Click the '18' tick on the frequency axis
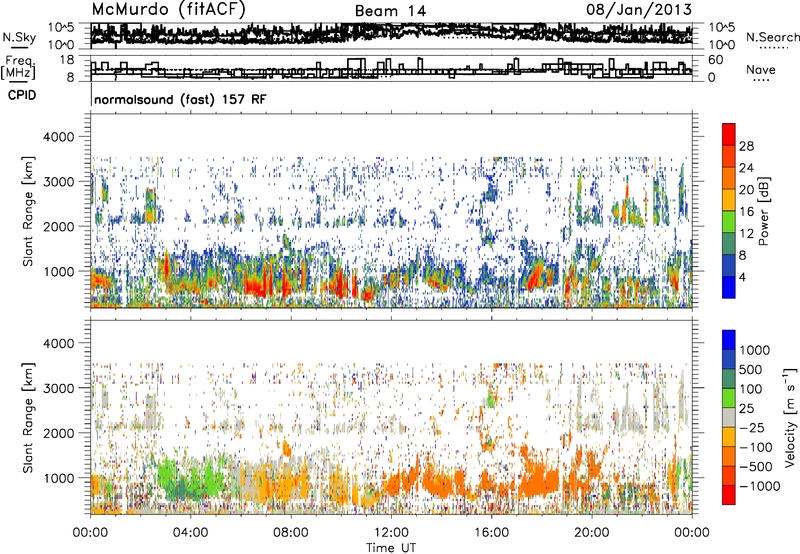The image size is (800, 554). point(67,60)
